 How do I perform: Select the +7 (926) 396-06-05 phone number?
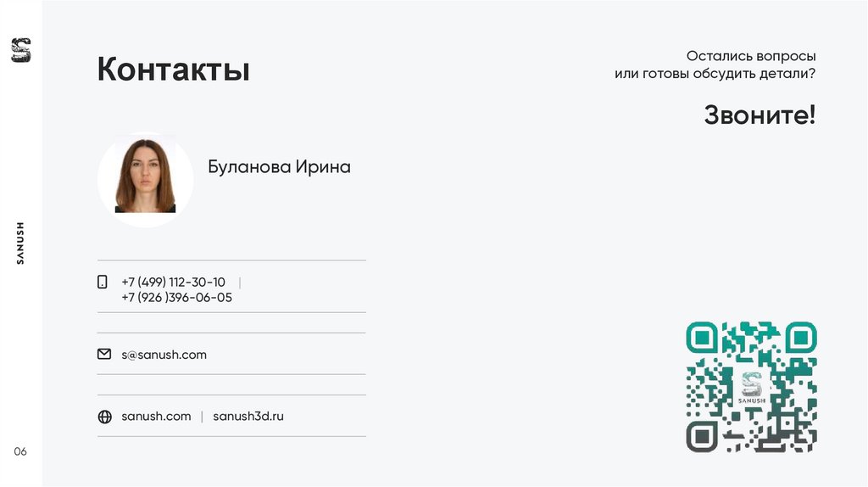(x=176, y=298)
